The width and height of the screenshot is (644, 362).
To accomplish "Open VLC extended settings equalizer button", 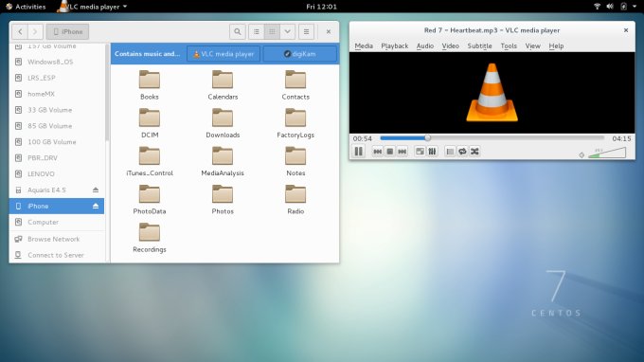I will click(x=432, y=152).
